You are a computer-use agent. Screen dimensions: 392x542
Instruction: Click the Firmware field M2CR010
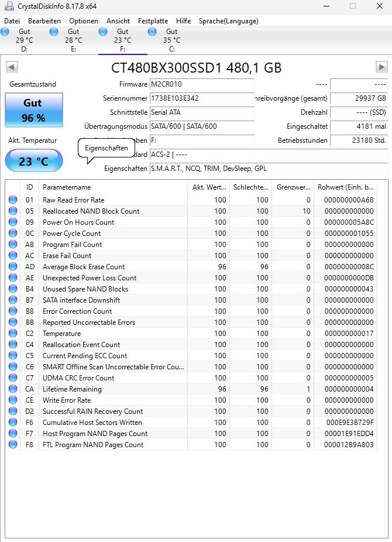click(x=202, y=84)
